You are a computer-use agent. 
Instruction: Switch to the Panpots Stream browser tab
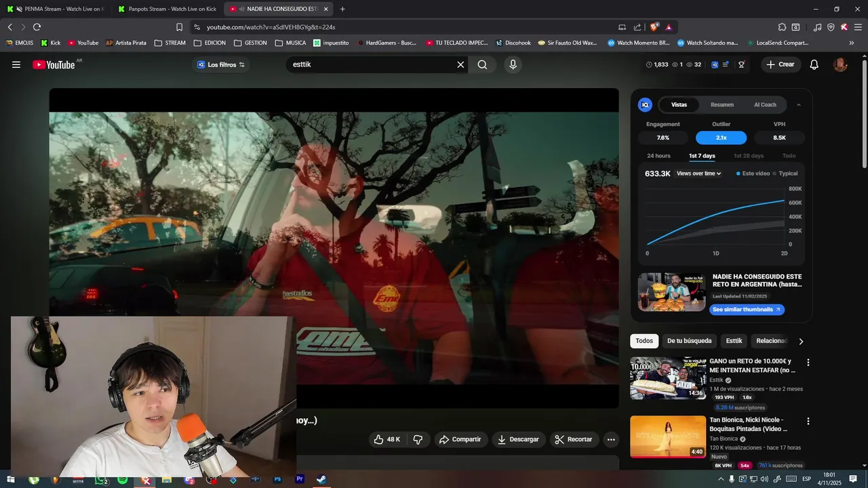[x=167, y=9]
